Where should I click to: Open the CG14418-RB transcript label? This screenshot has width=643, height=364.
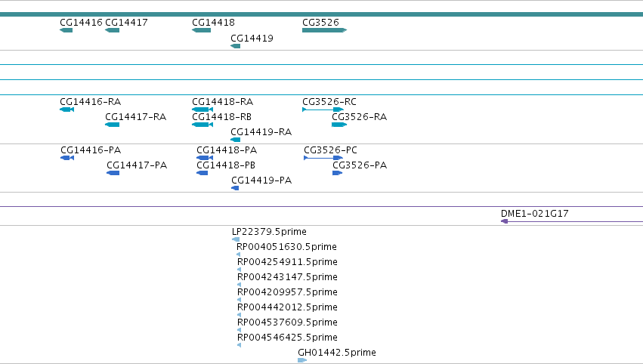coord(222,117)
